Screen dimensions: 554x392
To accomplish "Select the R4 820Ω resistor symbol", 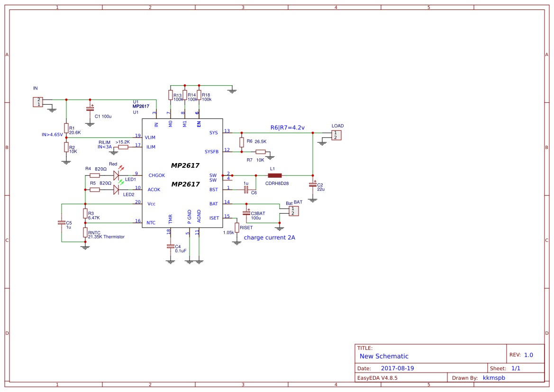I will coord(95,175).
